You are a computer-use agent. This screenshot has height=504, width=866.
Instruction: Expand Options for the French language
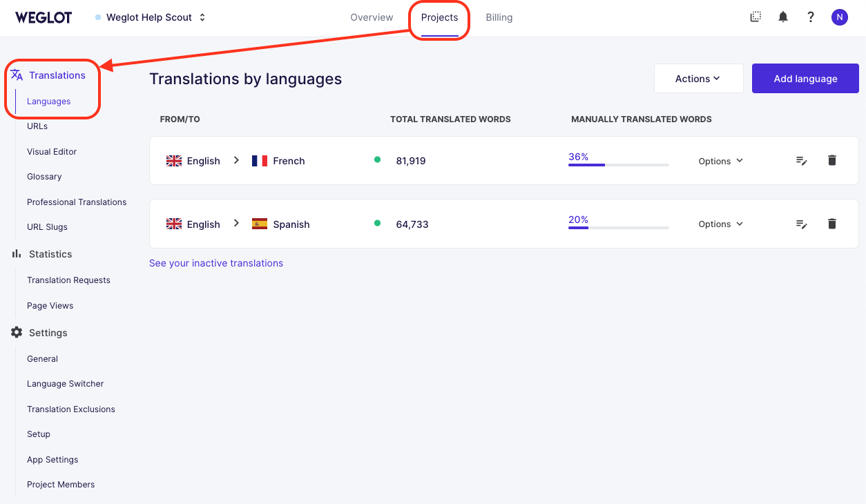coord(720,160)
